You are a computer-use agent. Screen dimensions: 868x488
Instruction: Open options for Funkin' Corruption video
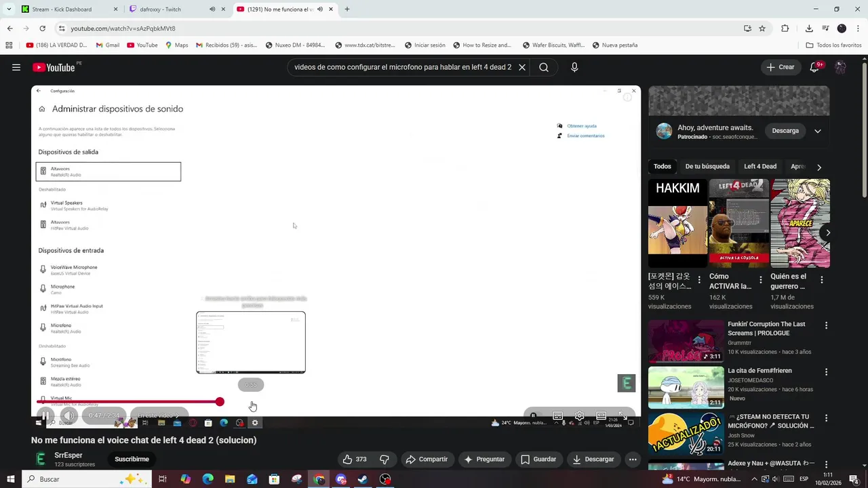826,325
